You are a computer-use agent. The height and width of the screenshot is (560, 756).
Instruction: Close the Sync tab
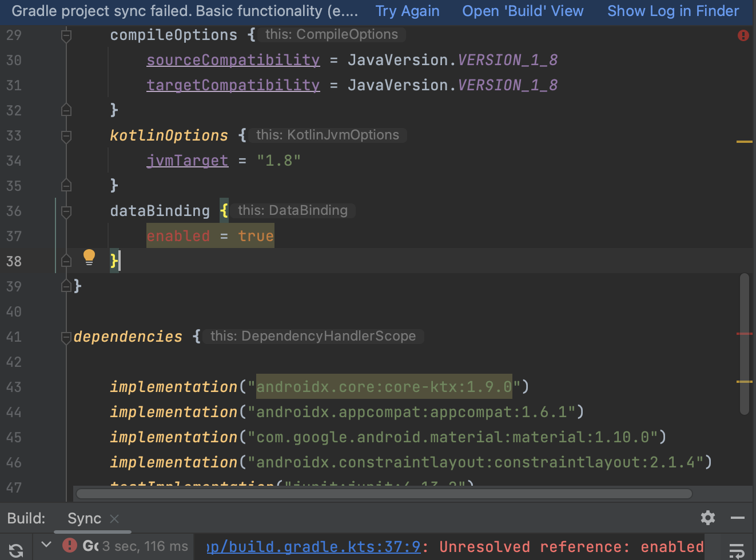click(114, 518)
